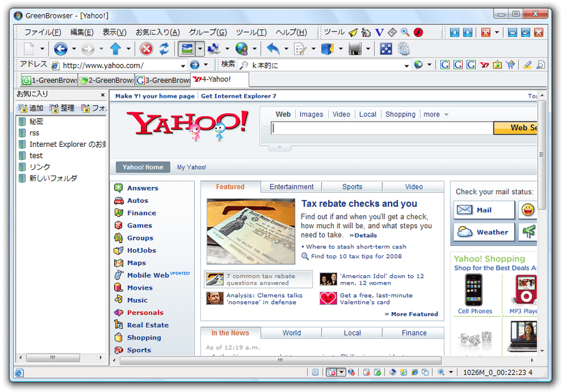
Task: Toggle the popup filter icon in the status bar
Action: [x=332, y=372]
